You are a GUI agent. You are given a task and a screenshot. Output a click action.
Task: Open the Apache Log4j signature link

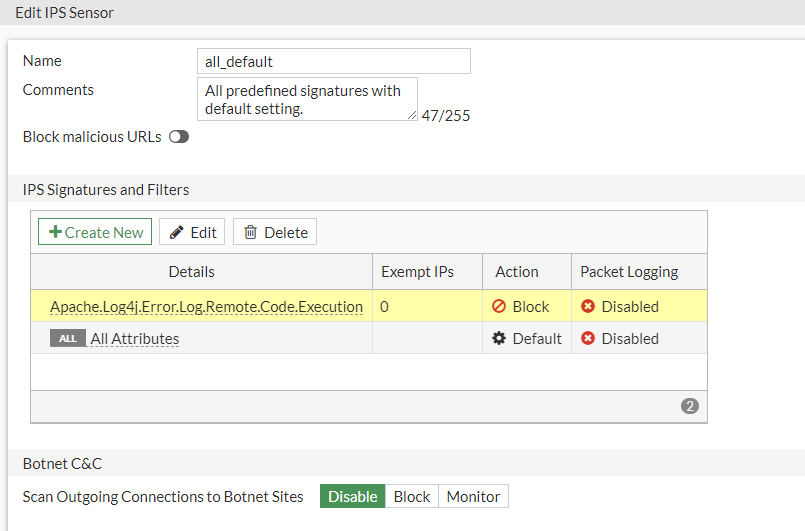click(206, 307)
